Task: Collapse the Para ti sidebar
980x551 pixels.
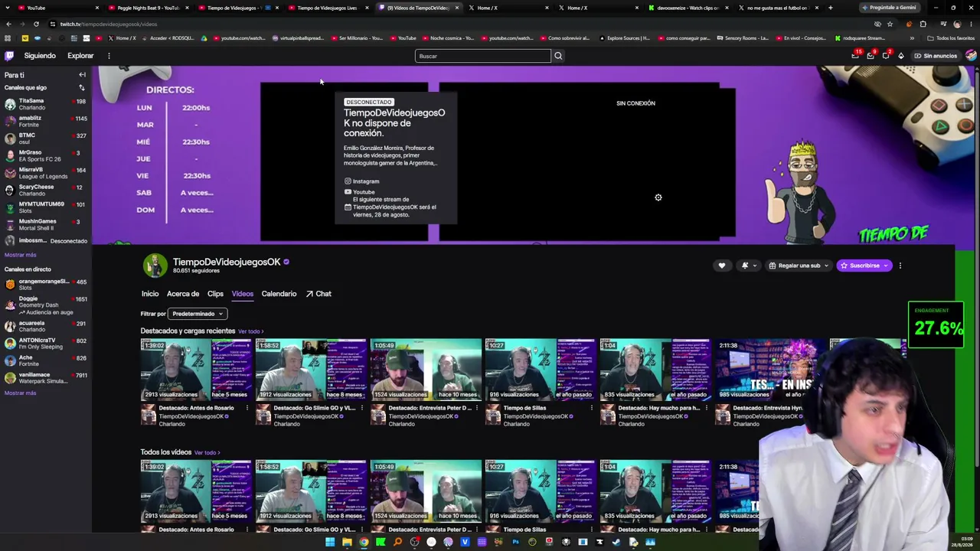Action: pyautogui.click(x=82, y=75)
